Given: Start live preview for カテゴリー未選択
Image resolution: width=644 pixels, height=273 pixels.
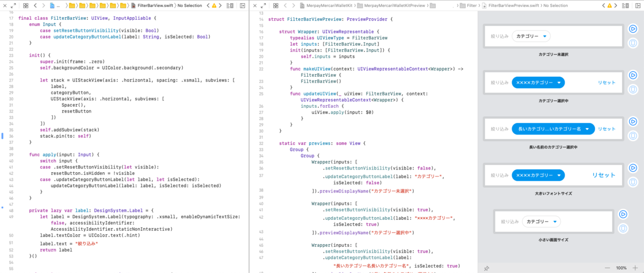Looking at the screenshot, I should point(634,29).
